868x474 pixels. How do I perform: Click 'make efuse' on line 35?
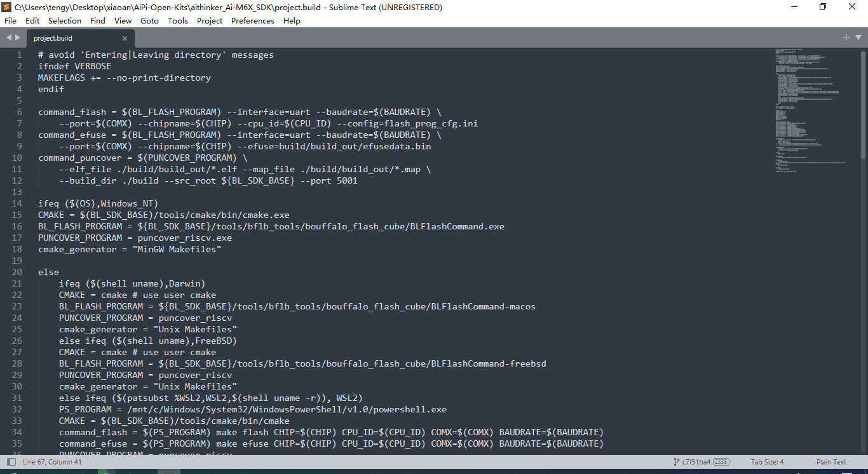click(243, 444)
